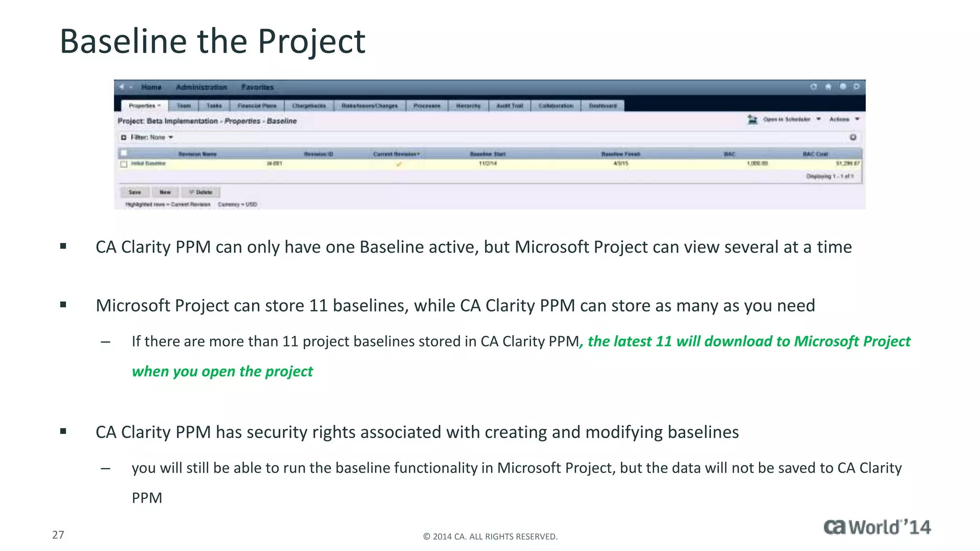Tick the select-all checkbox in the table header

click(x=124, y=153)
